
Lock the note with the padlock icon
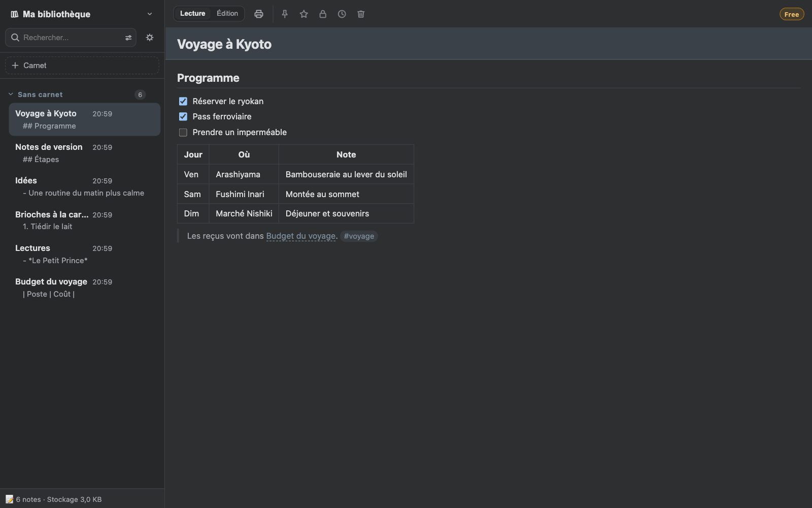click(x=323, y=14)
